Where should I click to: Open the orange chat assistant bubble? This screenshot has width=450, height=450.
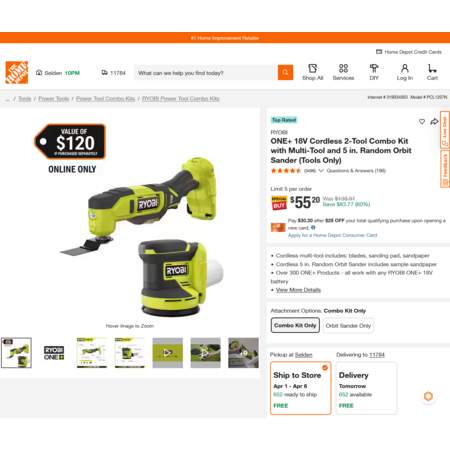pos(428,396)
